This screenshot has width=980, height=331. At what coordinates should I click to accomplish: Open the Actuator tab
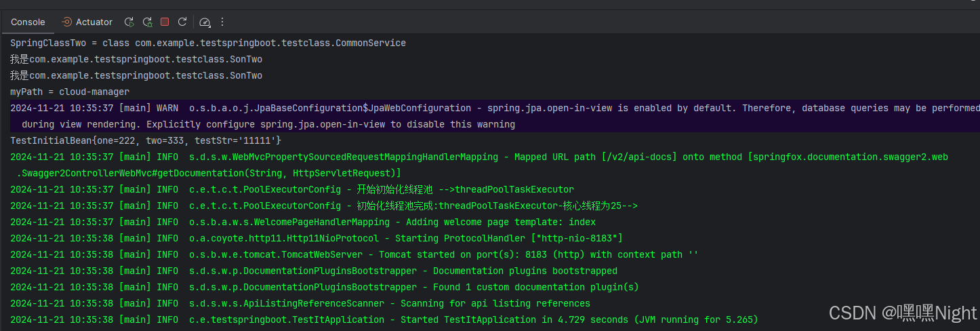pos(87,22)
